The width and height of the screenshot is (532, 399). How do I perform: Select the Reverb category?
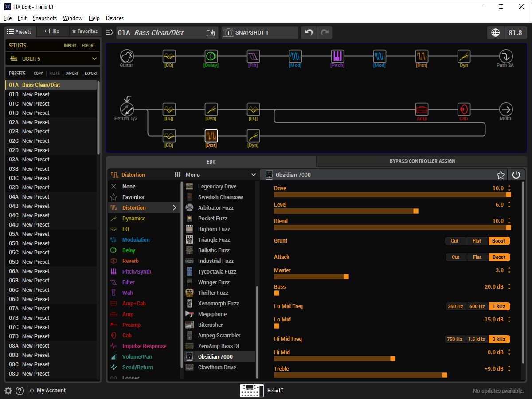(144, 261)
